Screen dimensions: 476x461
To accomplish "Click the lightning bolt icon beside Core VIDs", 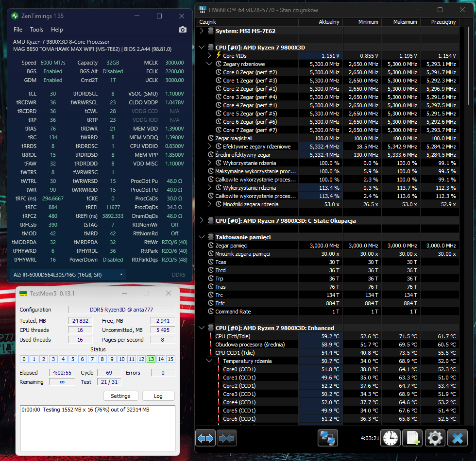I will click(x=218, y=55).
